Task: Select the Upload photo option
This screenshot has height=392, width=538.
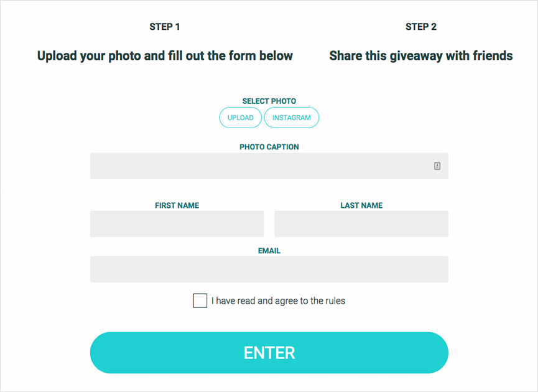Action: pos(240,117)
